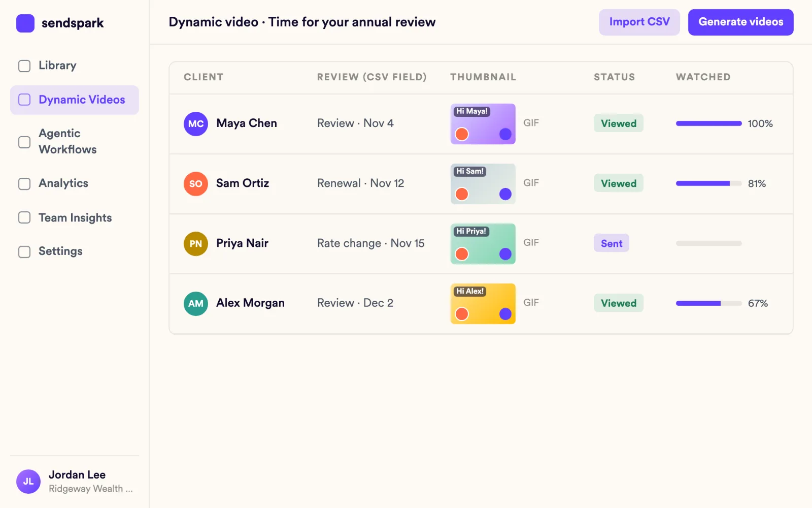812x508 pixels.
Task: Click Maya Chen's MC avatar
Action: click(x=196, y=124)
